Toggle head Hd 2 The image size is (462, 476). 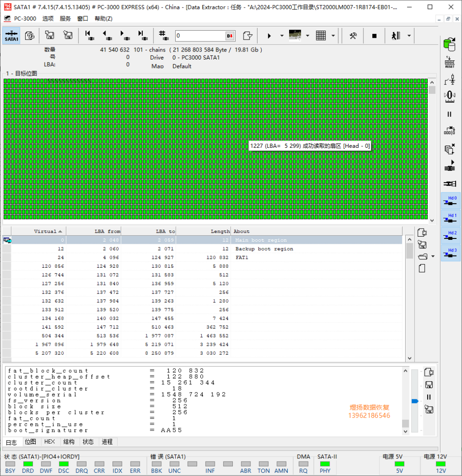[450, 235]
